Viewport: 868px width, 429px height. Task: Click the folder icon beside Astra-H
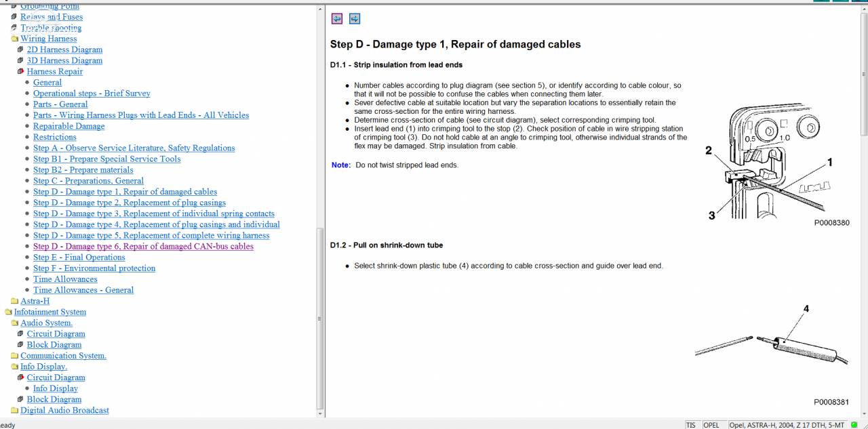coord(14,302)
